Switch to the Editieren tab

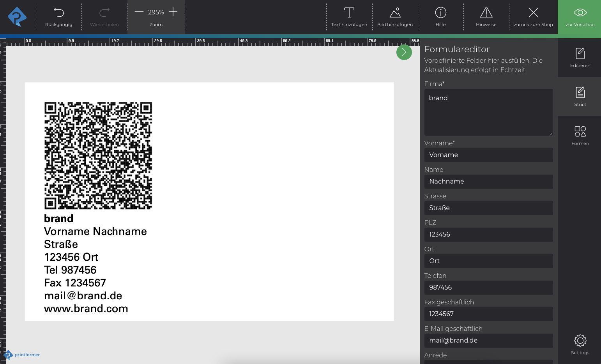point(580,57)
